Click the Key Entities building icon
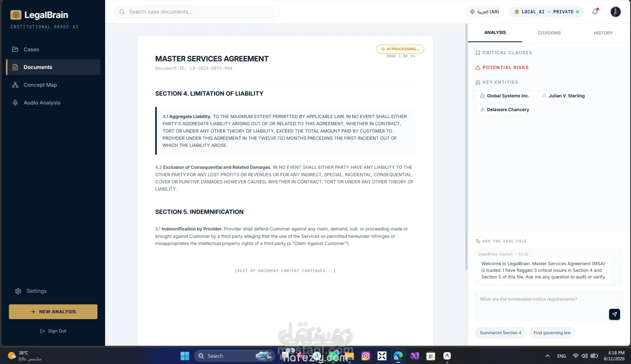This screenshot has height=364, width=631. 478,82
